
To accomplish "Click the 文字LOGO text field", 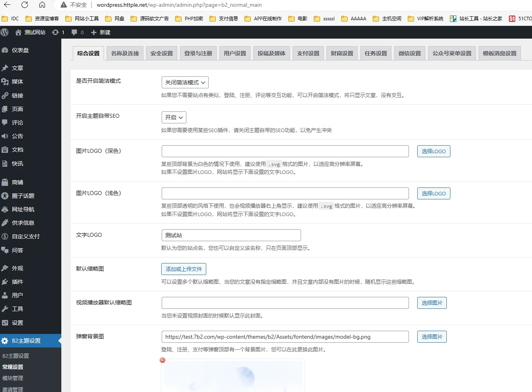I will click(231, 235).
